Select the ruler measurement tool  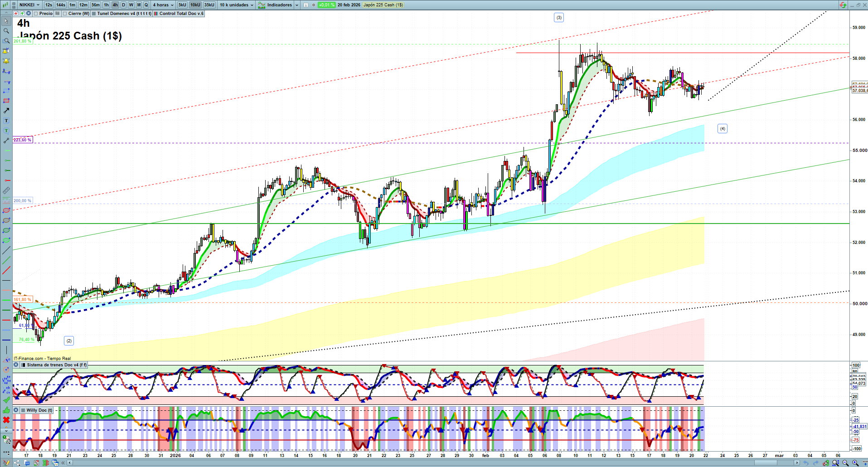tap(6, 190)
